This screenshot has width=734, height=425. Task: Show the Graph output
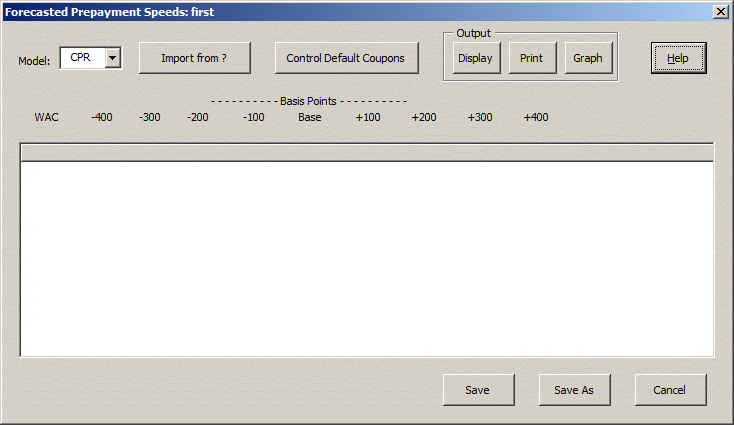587,58
